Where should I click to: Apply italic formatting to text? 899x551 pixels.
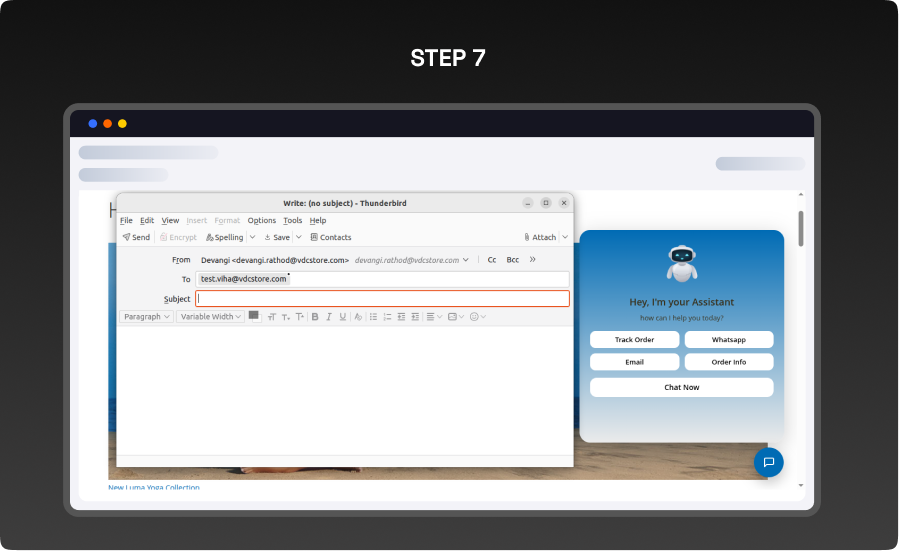click(x=328, y=317)
